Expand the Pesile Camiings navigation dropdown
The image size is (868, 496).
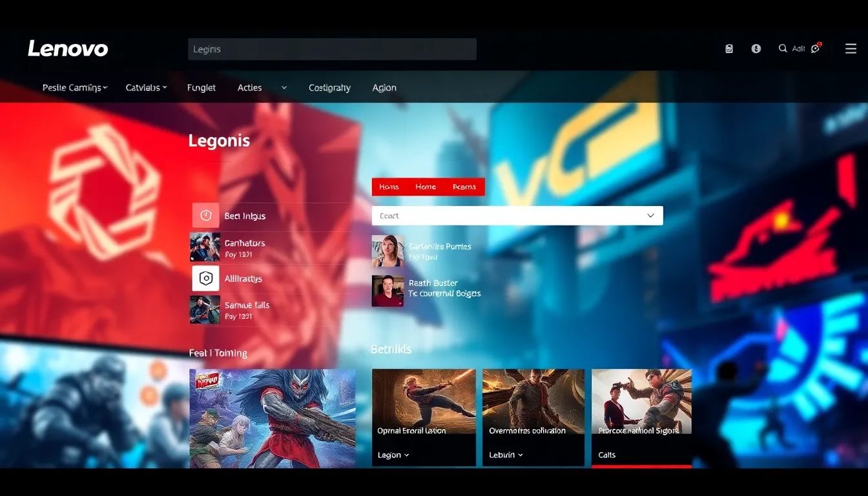(75, 88)
